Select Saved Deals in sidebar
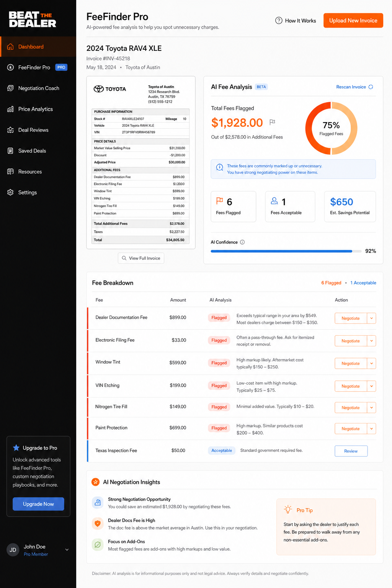Image resolution: width=392 pixels, height=588 pixels. pyautogui.click(x=38, y=151)
